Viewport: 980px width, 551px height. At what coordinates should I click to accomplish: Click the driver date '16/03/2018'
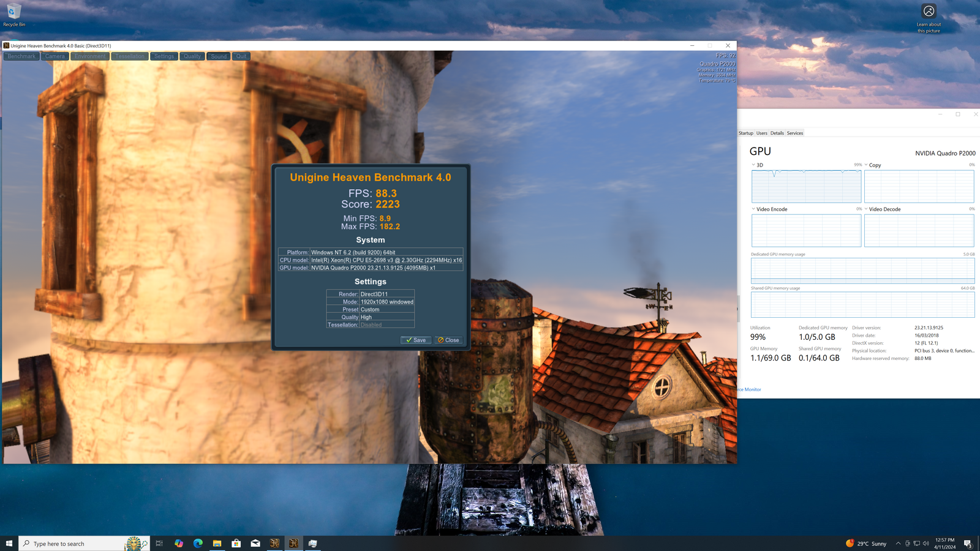(x=926, y=335)
